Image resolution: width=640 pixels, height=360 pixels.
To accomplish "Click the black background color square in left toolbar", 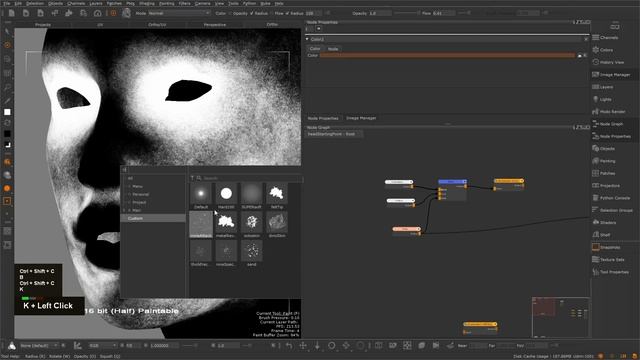I will 7,134.
